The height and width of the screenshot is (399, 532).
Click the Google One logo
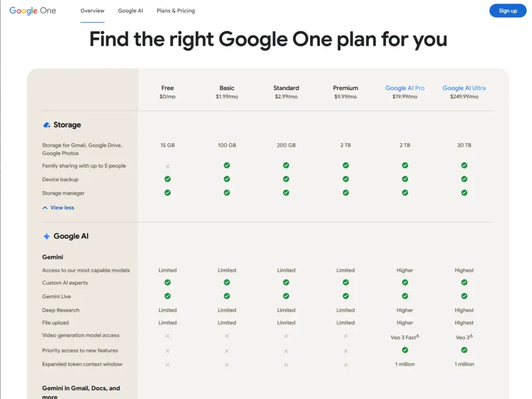pyautogui.click(x=33, y=11)
